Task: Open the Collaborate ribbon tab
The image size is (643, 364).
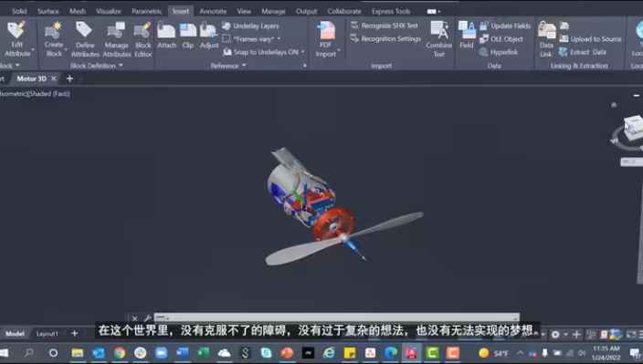Action: (344, 12)
